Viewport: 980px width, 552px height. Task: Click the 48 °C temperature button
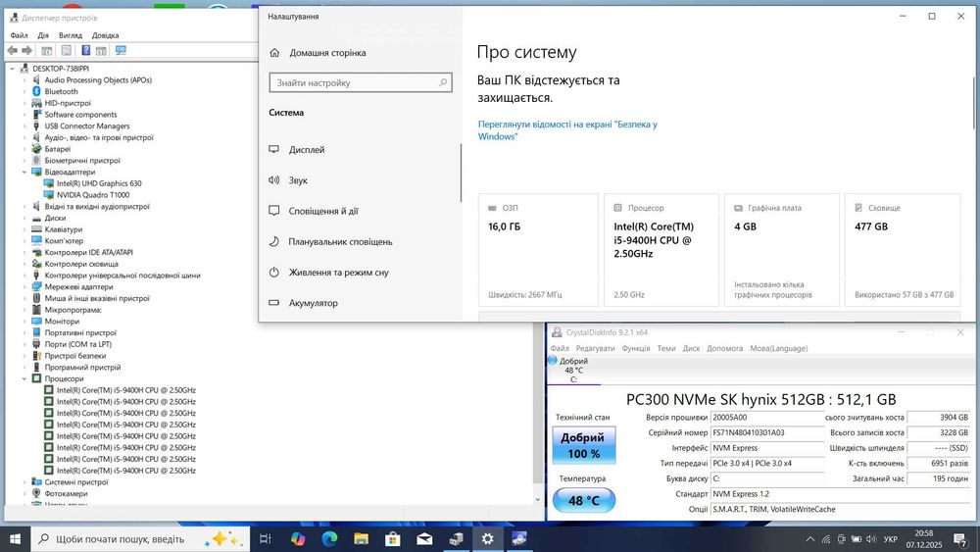tap(584, 501)
